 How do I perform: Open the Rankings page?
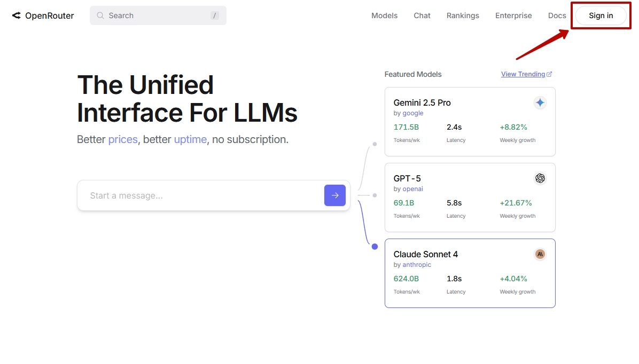[463, 15]
